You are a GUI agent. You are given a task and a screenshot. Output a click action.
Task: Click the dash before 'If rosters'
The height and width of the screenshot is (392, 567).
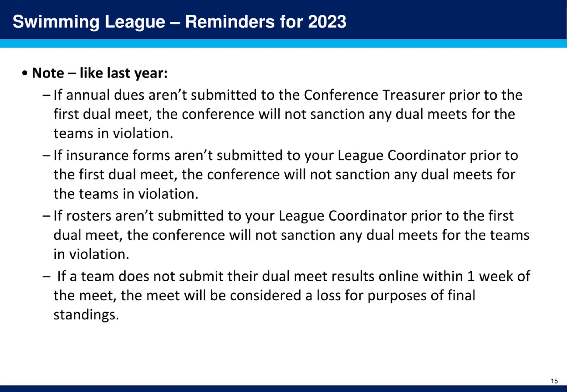(x=47, y=216)
